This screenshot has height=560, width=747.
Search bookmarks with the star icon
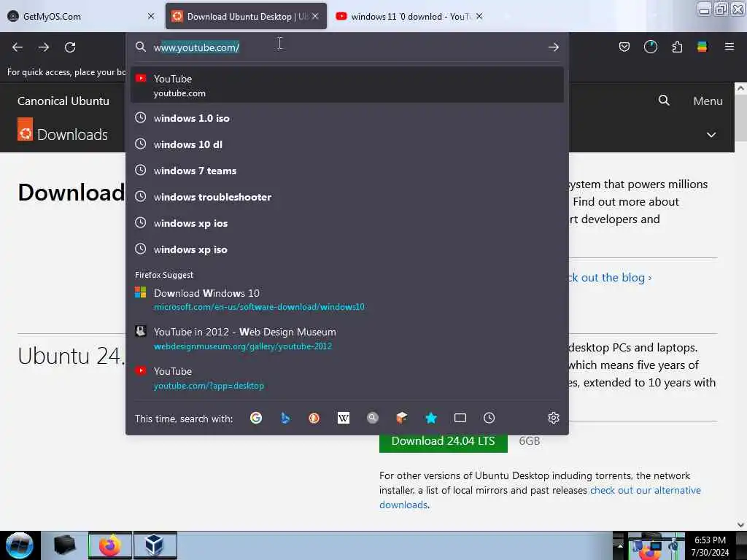click(x=431, y=418)
